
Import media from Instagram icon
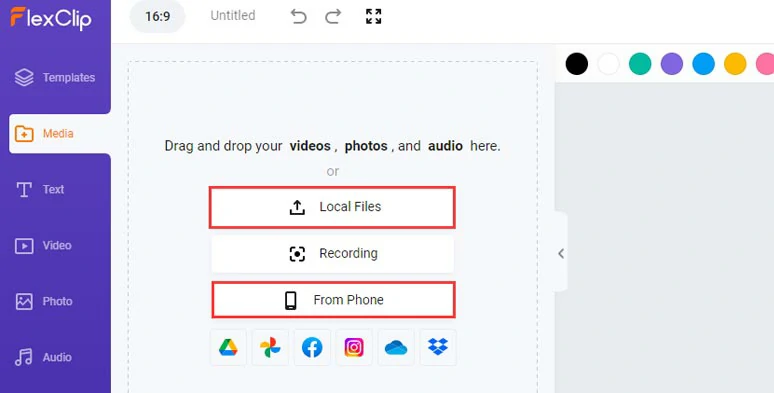click(x=354, y=348)
